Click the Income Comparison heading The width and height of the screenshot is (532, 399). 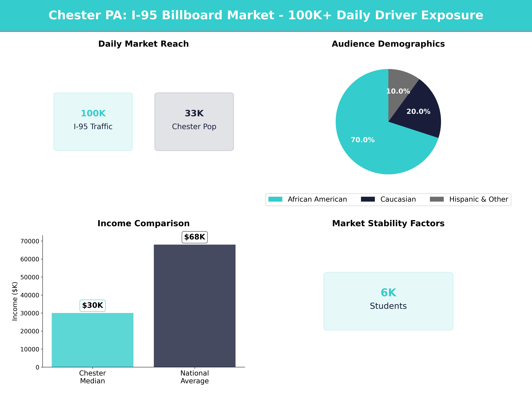click(144, 223)
